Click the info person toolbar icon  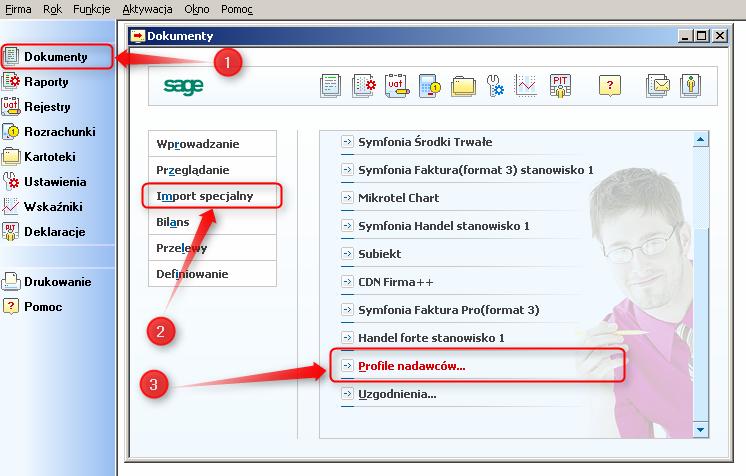tap(690, 86)
